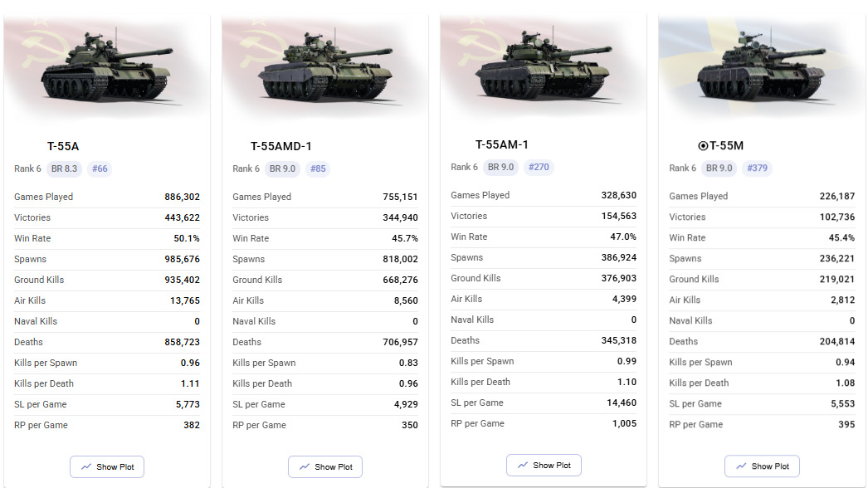Click the chart icon on T-55A's Show Plot
The height and width of the screenshot is (488, 868).
[x=86, y=466]
